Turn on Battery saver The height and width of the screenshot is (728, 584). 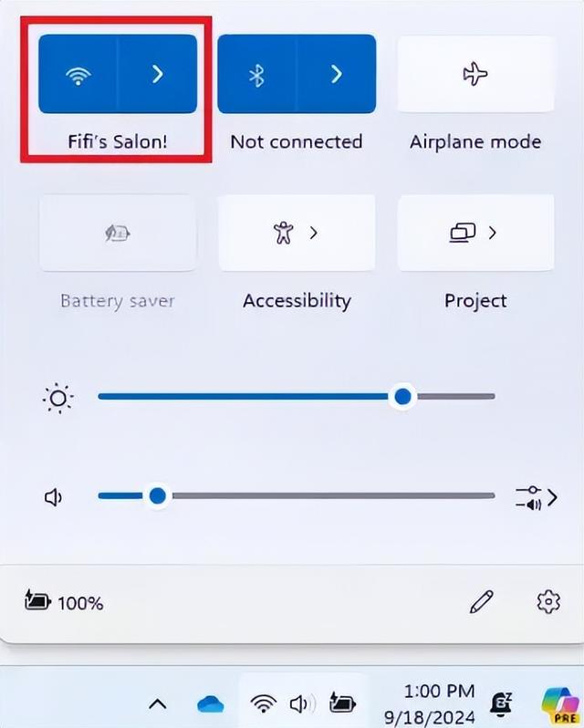click(x=118, y=233)
